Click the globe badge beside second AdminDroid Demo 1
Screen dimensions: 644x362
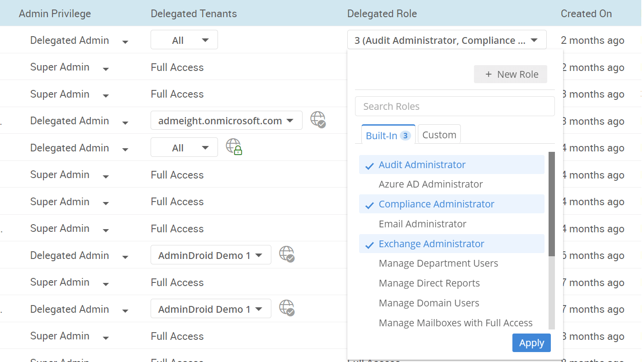click(287, 308)
